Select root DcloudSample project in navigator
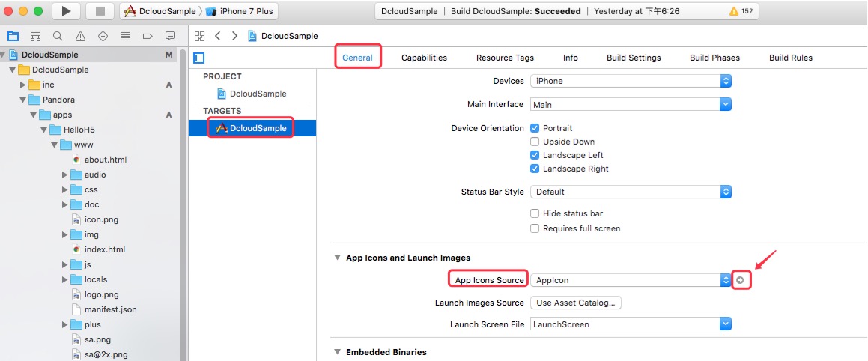The width and height of the screenshot is (868, 361). [90, 55]
